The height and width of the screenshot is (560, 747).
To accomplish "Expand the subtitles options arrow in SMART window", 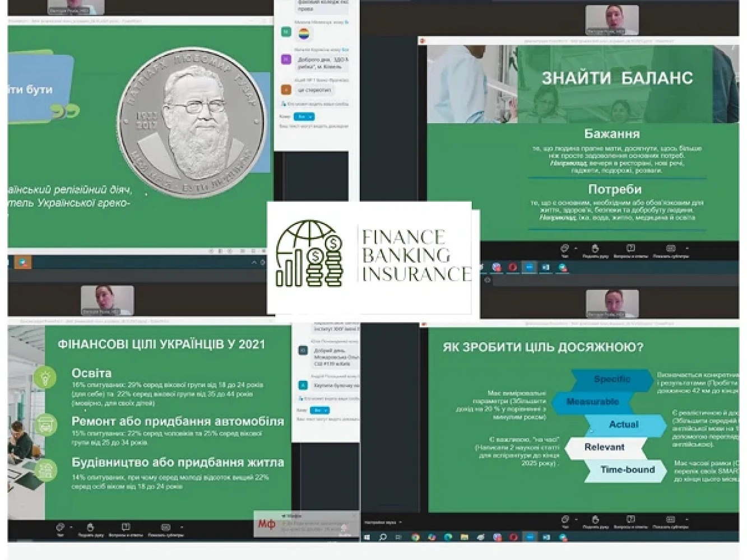I will (687, 520).
